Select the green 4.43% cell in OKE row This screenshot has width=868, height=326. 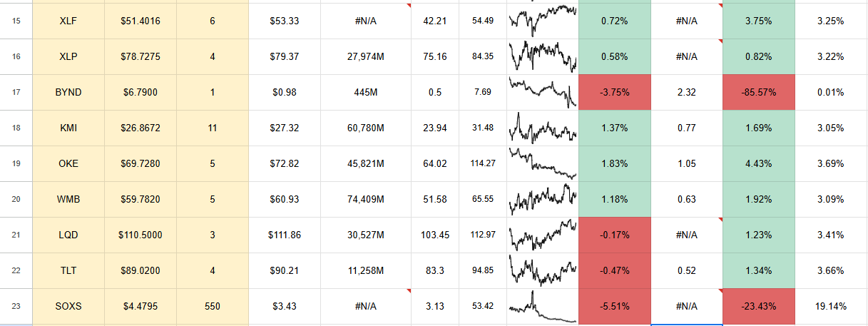tap(758, 163)
